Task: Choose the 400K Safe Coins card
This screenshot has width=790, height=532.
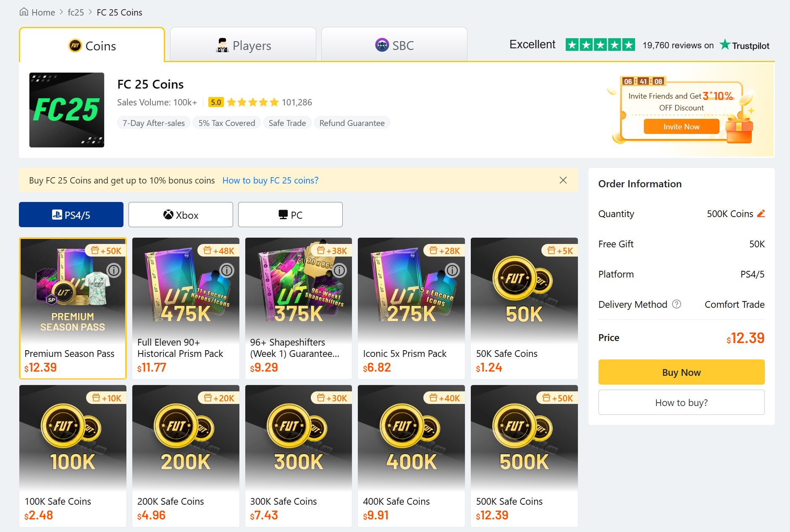Action: [411, 456]
